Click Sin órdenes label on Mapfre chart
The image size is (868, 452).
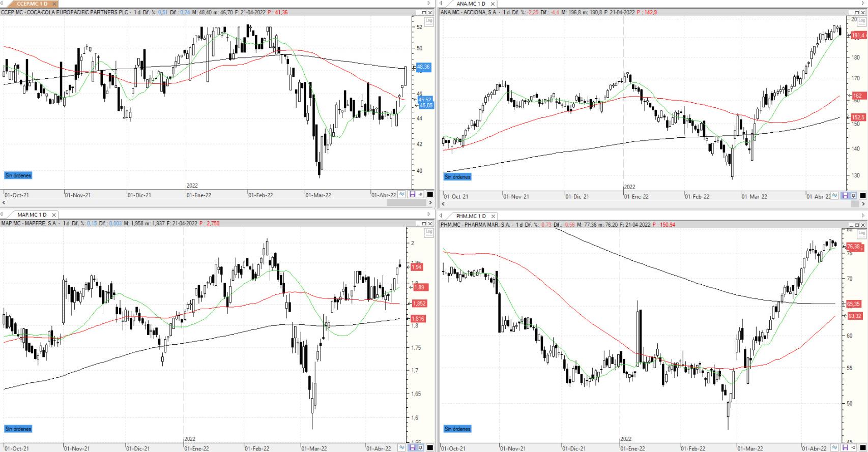pyautogui.click(x=18, y=429)
